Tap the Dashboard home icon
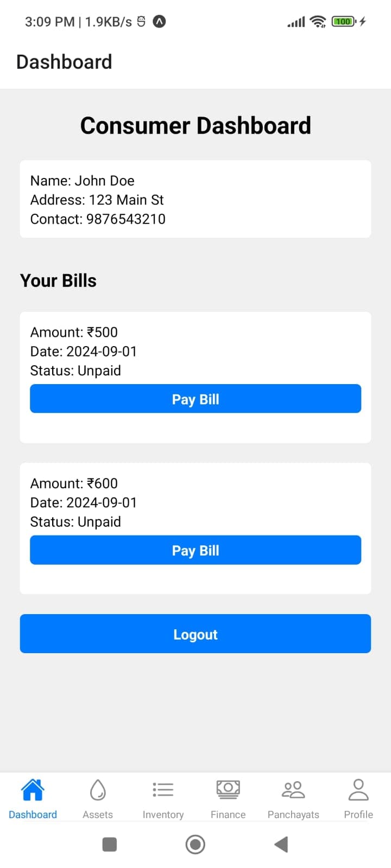Image resolution: width=391 pixels, height=868 pixels. 33,790
